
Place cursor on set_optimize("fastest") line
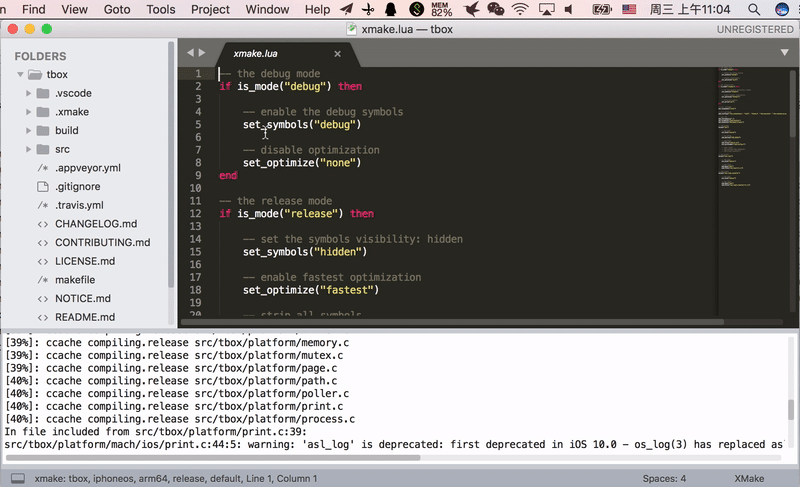pos(311,290)
